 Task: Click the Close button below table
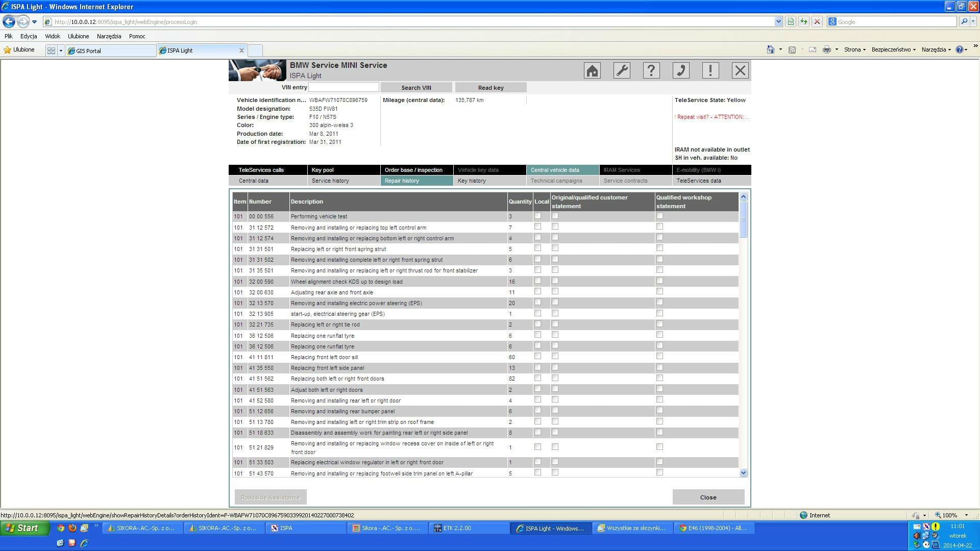point(708,497)
